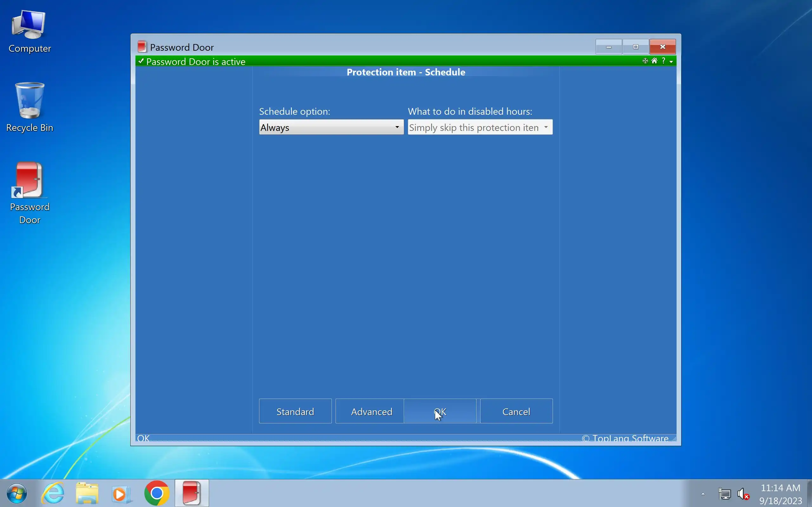Image resolution: width=812 pixels, height=507 pixels.
Task: Click the crosshair target icon in green bar
Action: [645, 61]
